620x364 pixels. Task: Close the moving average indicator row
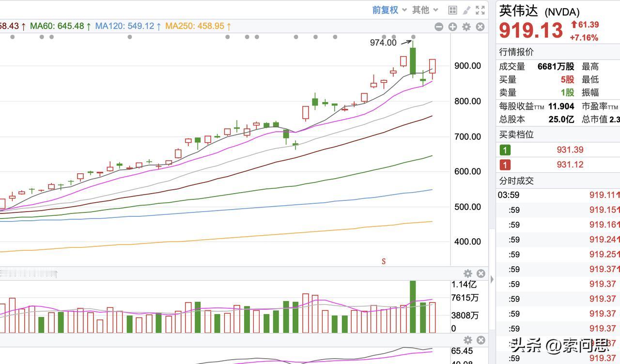click(480, 27)
